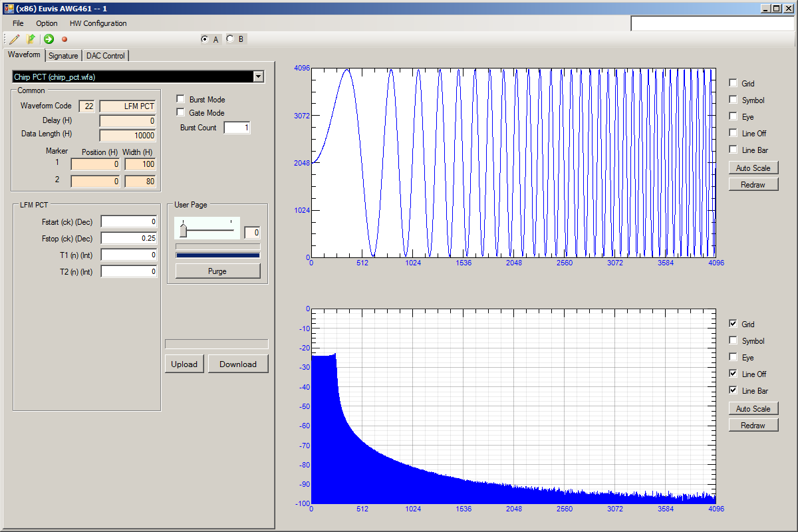The width and height of the screenshot is (798, 532).
Task: Turn on Grid for the top waveform plot
Action: tap(733, 83)
